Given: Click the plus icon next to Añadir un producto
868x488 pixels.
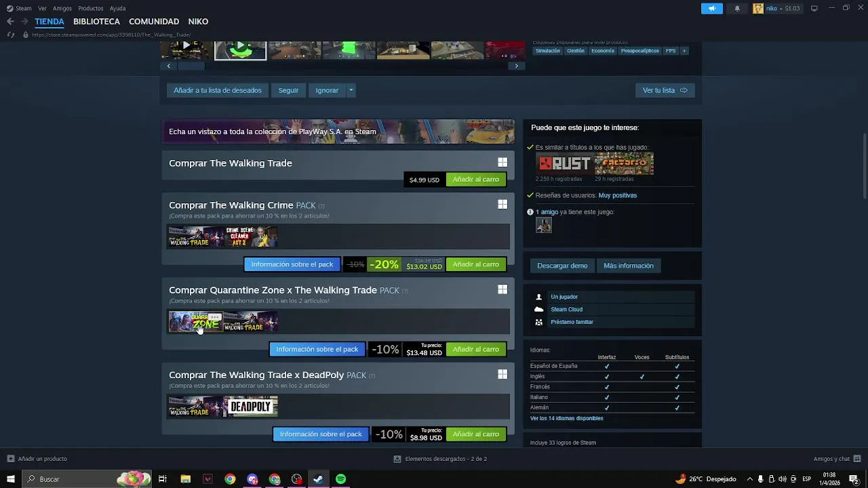Looking at the screenshot, I should 10,459.
